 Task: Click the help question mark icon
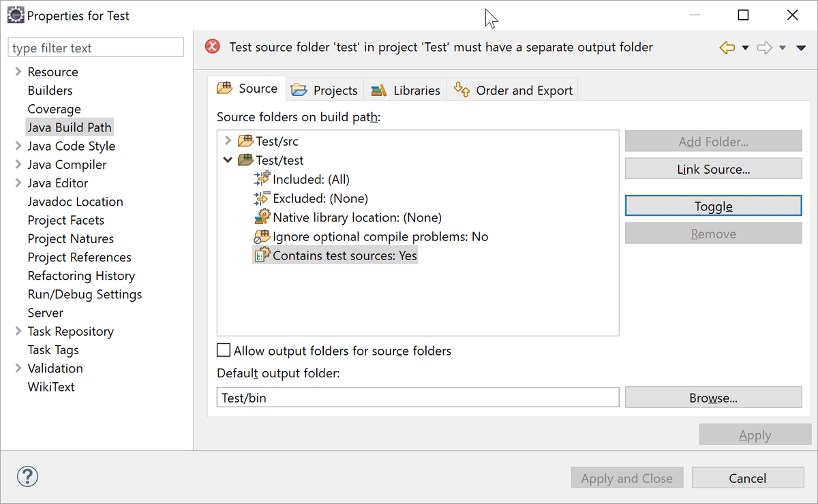click(x=27, y=476)
